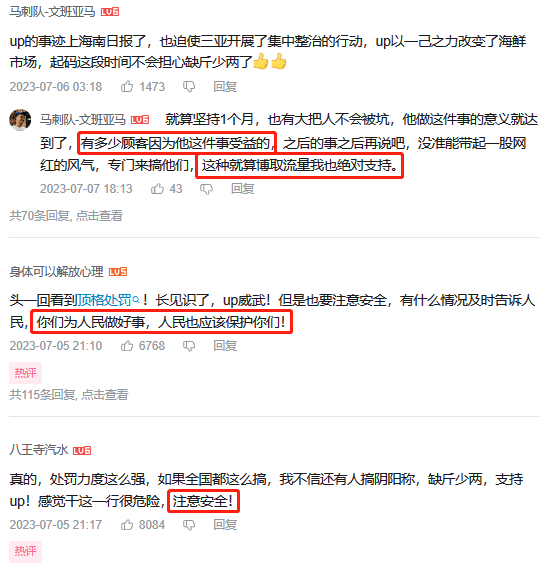Like the comment with 1473 likes
545x568 pixels.
click(127, 87)
